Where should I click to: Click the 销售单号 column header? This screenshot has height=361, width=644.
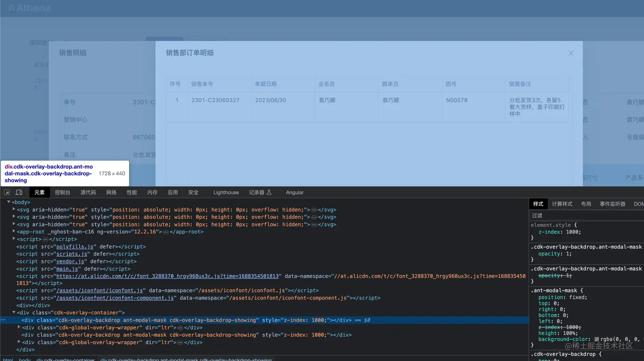tap(202, 84)
